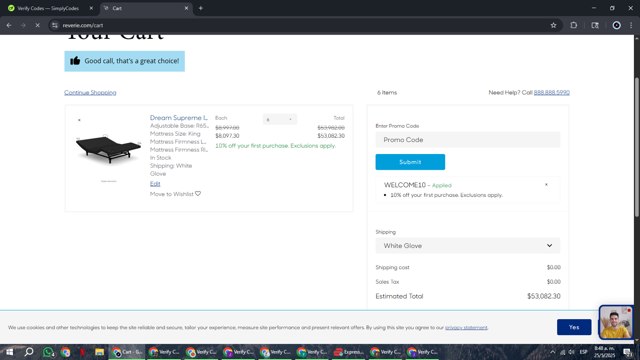Call the help number 888.888.5990 link
Image resolution: width=640 pixels, height=360 pixels.
551,93
